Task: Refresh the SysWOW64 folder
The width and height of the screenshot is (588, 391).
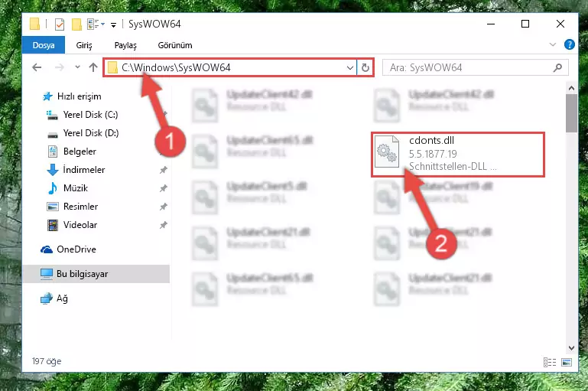Action: [365, 68]
